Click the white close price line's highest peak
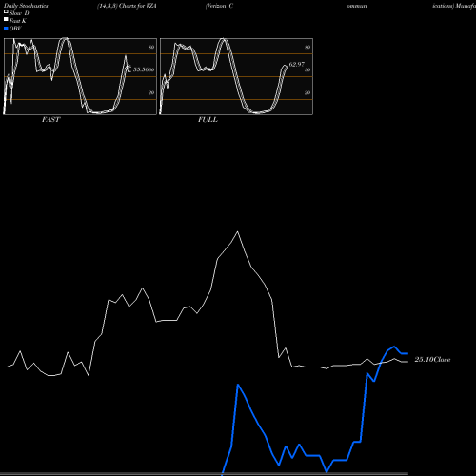Image resolution: width=476 pixels, height=476 pixels. (x=237, y=231)
